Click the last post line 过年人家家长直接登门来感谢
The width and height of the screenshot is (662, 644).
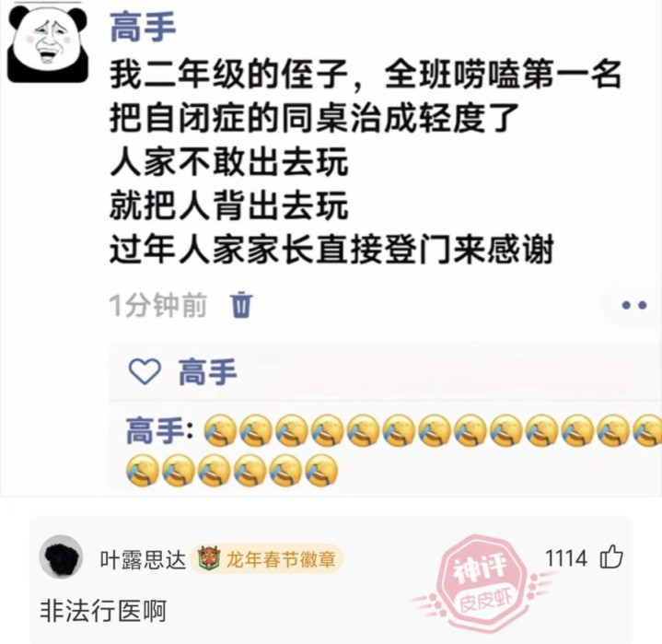pos(331,250)
